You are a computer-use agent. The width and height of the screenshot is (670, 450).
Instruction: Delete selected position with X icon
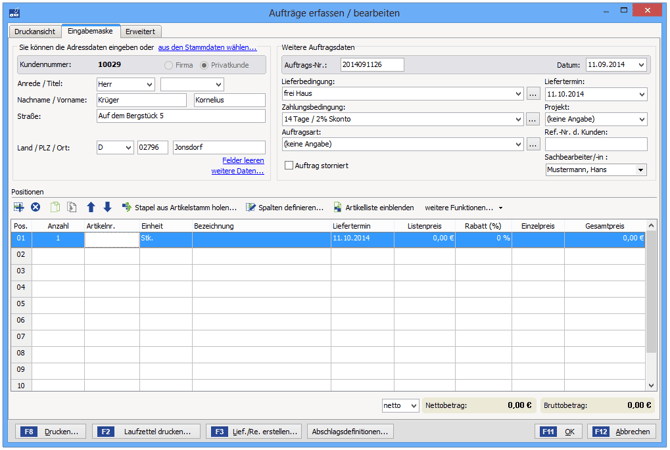[x=35, y=207]
